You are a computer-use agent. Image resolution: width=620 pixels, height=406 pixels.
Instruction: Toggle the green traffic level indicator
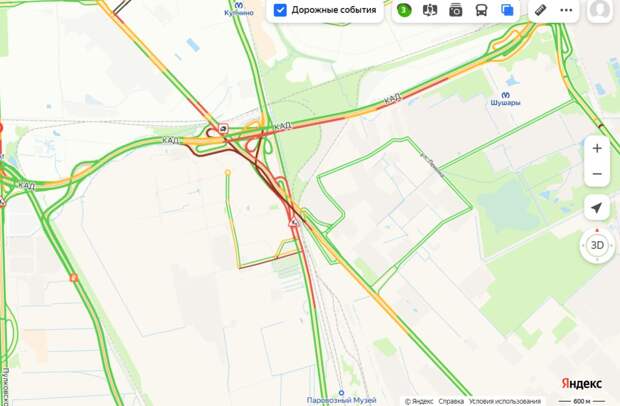pyautogui.click(x=404, y=10)
